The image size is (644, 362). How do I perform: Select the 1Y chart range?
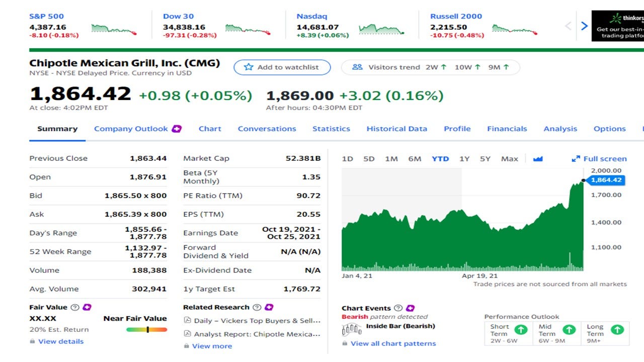click(x=464, y=159)
